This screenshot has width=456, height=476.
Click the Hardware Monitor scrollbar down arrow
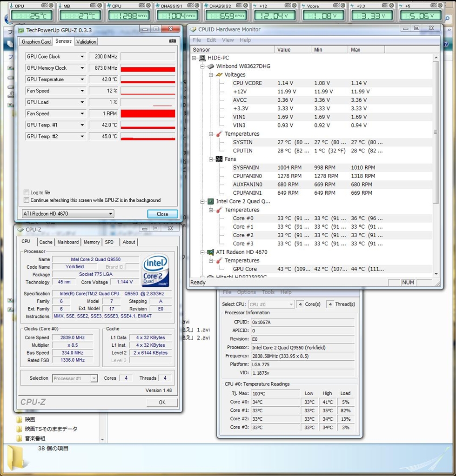[436, 274]
